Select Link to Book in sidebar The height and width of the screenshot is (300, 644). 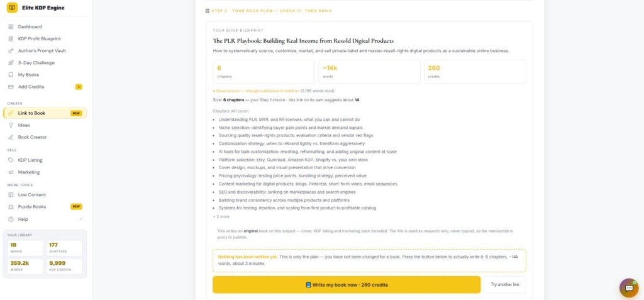point(45,113)
